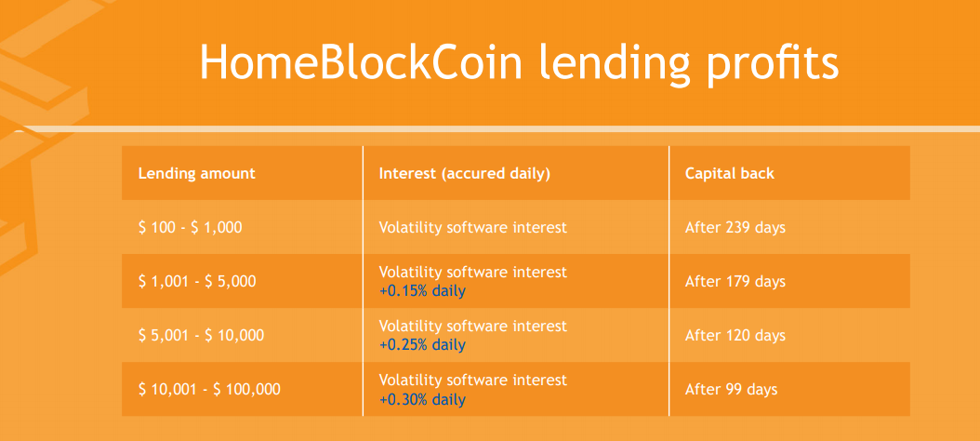Select the Capital back column header
980x441 pixels.
point(729,173)
